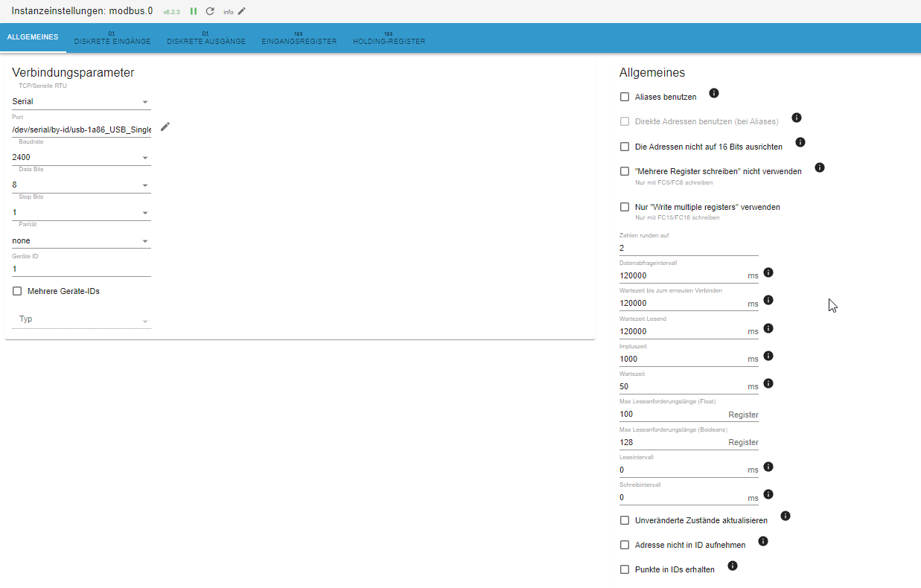Show info for Wartezeit bis erneuten Verbinden
The width and height of the screenshot is (921, 588).
(768, 300)
